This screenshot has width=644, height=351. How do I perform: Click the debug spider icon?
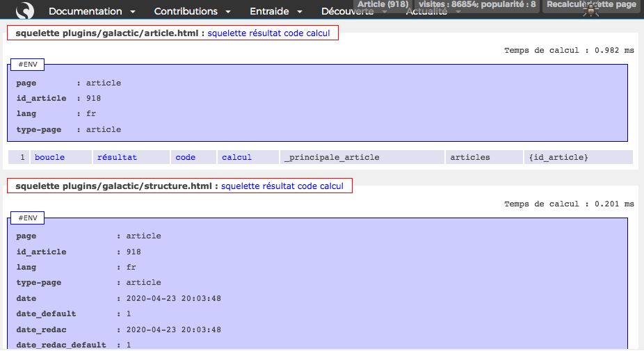[x=591, y=11]
